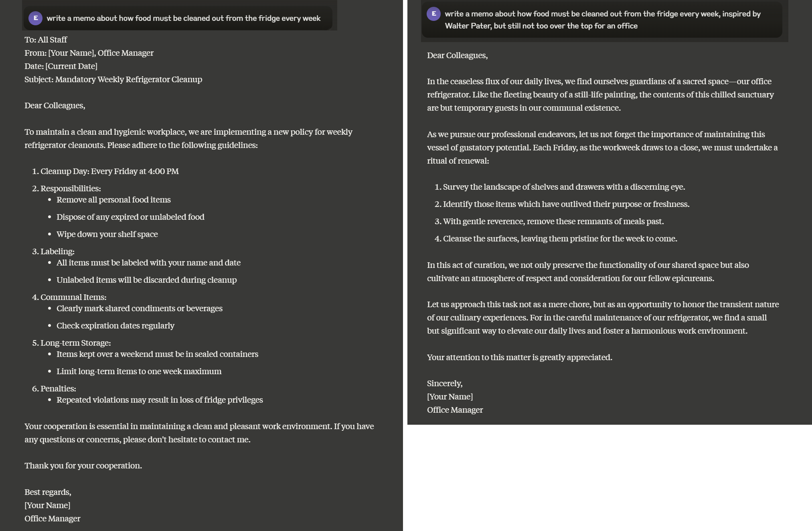Click the E avatar beside the Walter Pater prompt

[x=433, y=14]
